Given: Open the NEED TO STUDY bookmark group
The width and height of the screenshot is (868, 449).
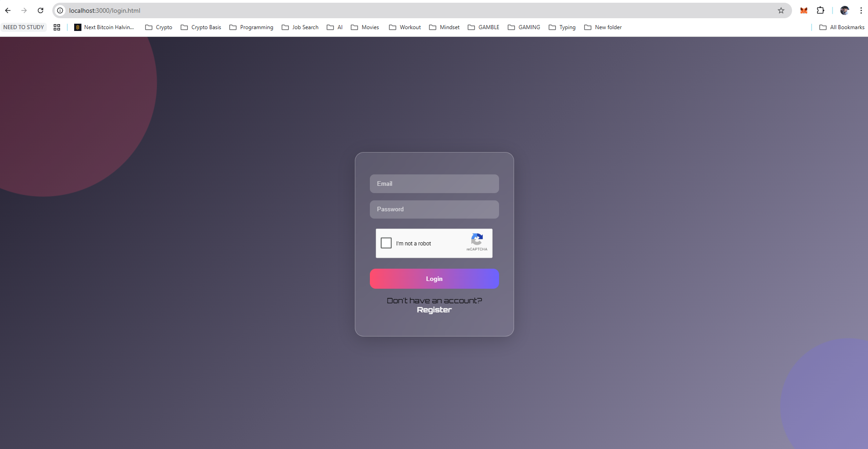Looking at the screenshot, I should coord(24,27).
